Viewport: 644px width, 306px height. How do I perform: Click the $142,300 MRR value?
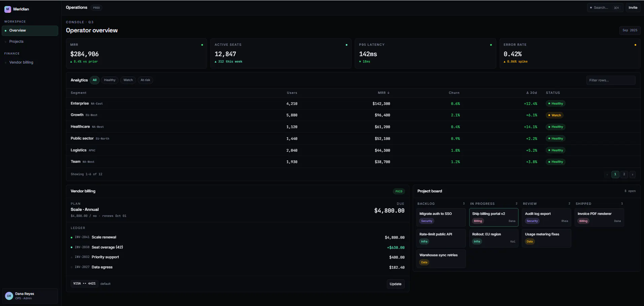(x=381, y=104)
